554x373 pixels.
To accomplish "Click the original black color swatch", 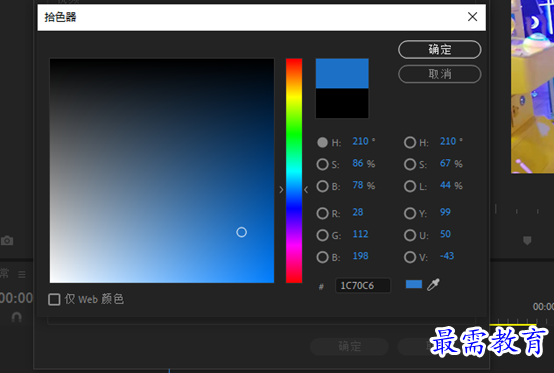I will pos(342,103).
